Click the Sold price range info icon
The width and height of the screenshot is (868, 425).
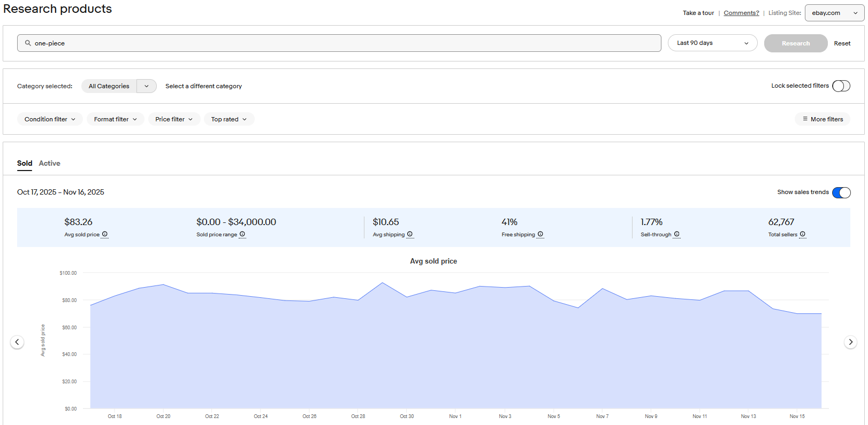242,234
